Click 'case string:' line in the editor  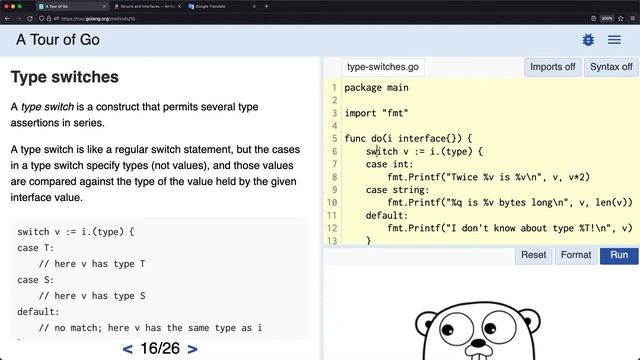point(397,190)
